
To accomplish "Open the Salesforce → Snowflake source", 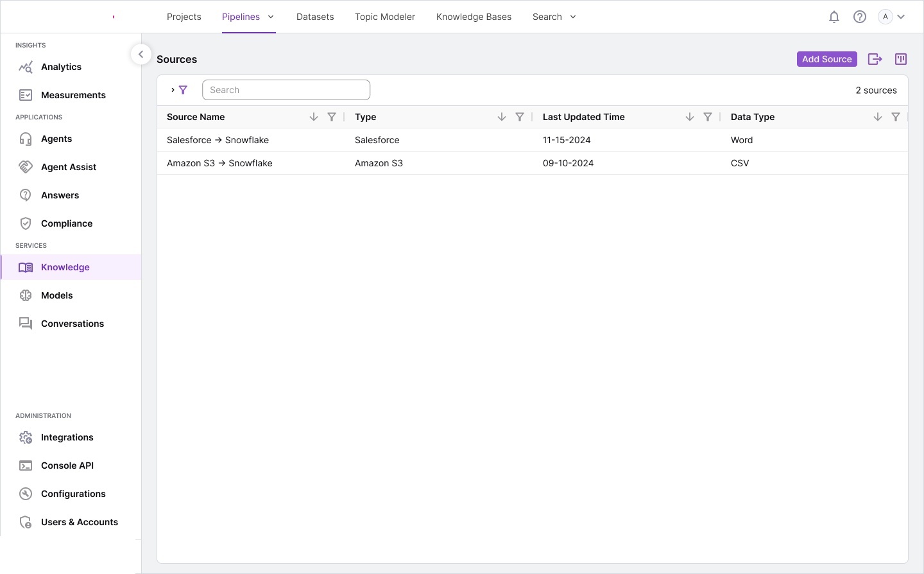I will pos(218,140).
